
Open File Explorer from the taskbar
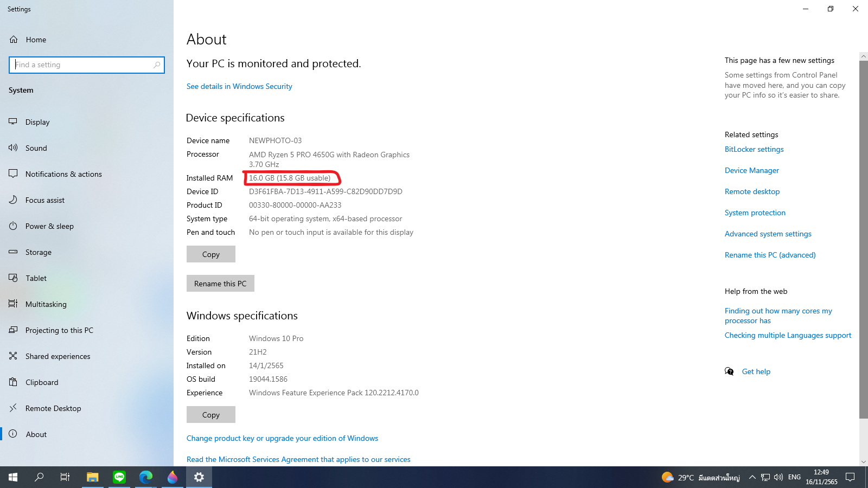(93, 477)
